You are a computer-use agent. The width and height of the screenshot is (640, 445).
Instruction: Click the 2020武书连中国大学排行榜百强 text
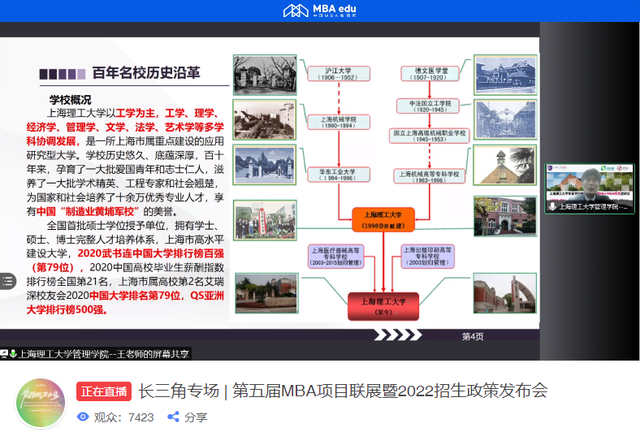tap(151, 254)
